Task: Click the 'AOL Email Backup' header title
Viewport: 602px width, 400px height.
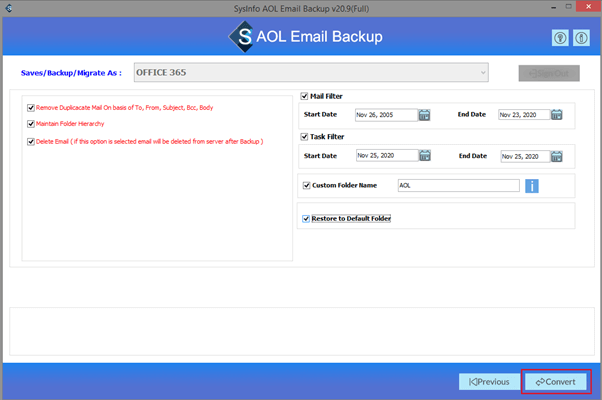Action: point(319,37)
